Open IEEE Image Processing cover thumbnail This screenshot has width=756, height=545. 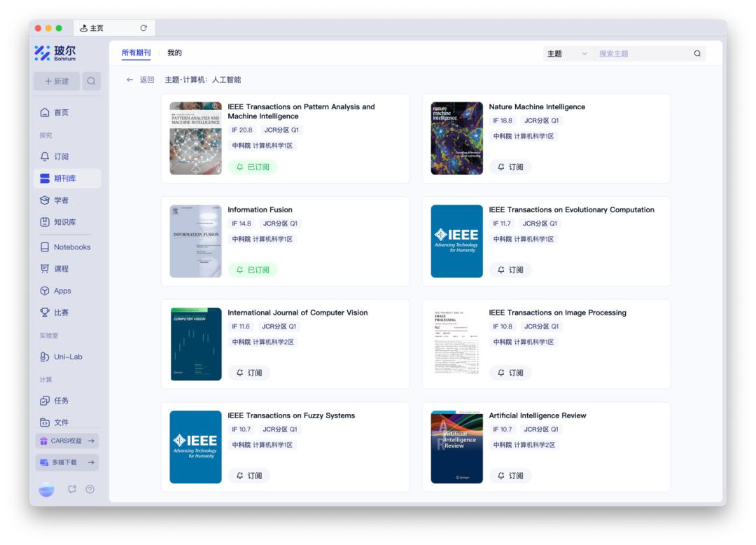pyautogui.click(x=457, y=344)
